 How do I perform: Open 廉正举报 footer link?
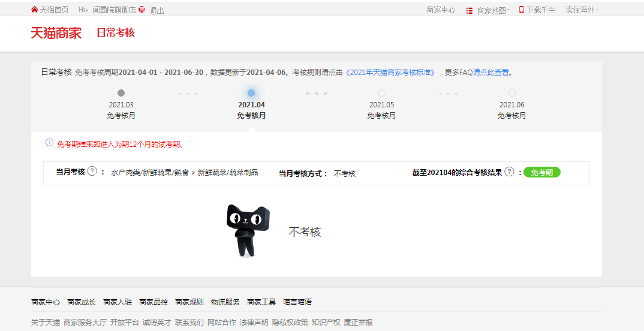(x=359, y=323)
